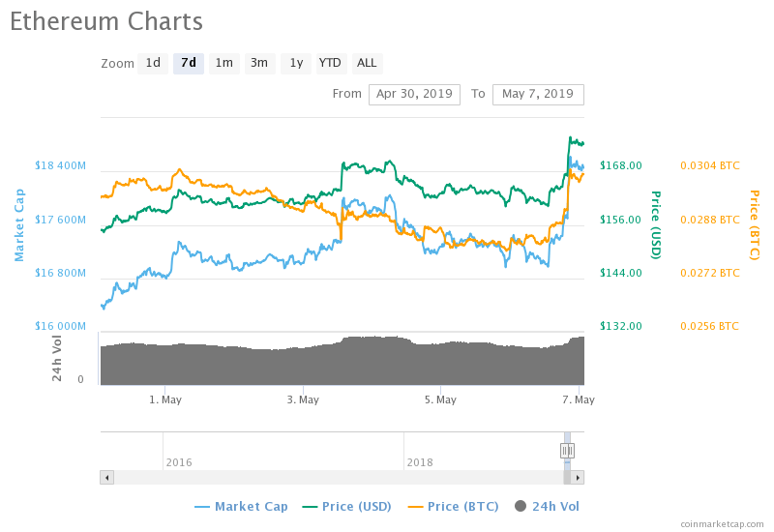Toggle 24h Vol series in legend
The image size is (774, 532).
coord(548,506)
